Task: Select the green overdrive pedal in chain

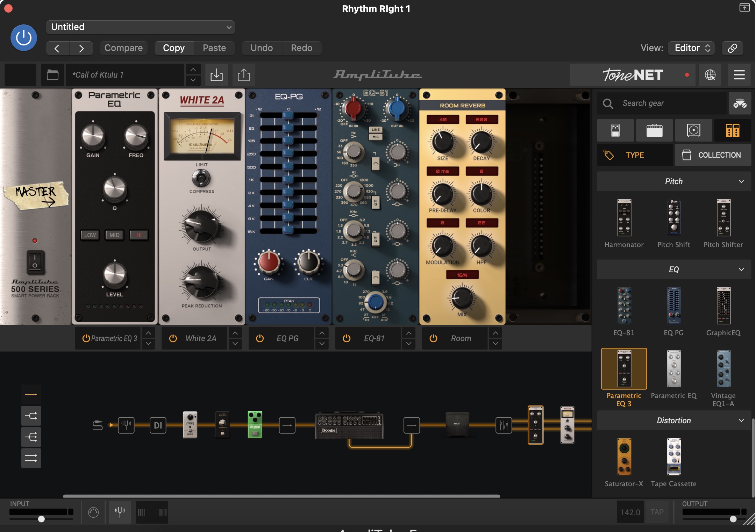Action: (255, 425)
